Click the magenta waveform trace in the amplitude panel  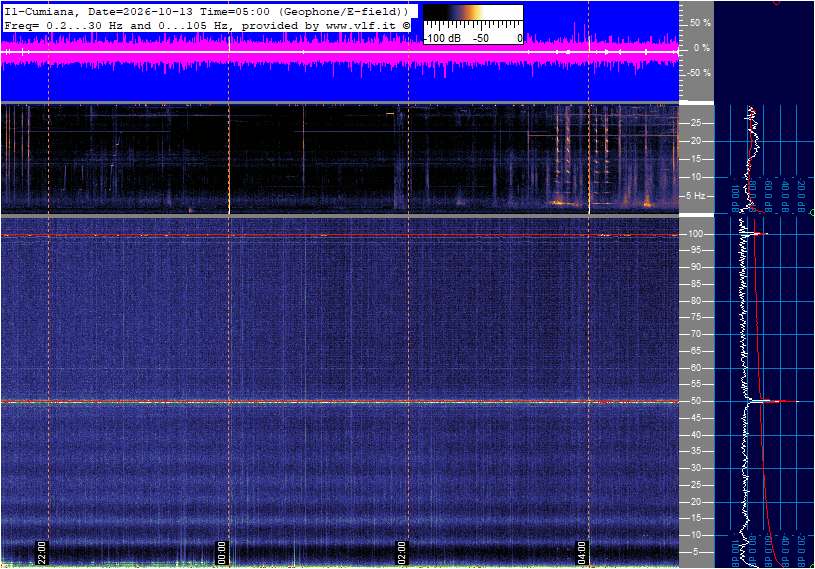pyautogui.click(x=339, y=52)
